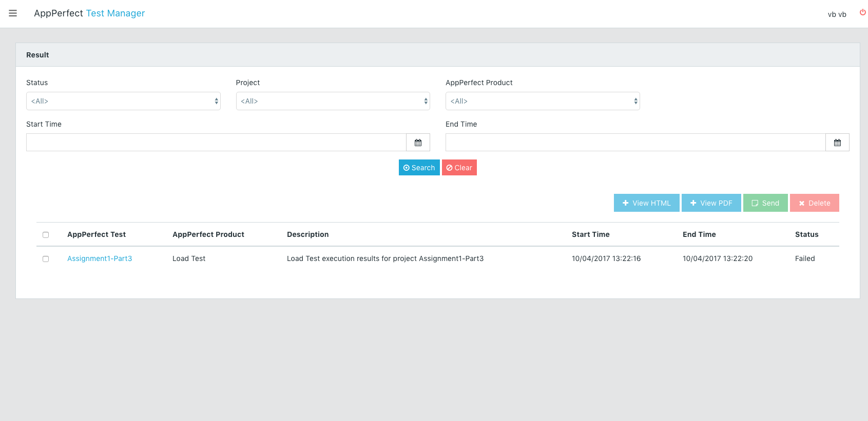Click the Delete button
Image resolution: width=868 pixels, height=421 pixels.
pyautogui.click(x=814, y=203)
